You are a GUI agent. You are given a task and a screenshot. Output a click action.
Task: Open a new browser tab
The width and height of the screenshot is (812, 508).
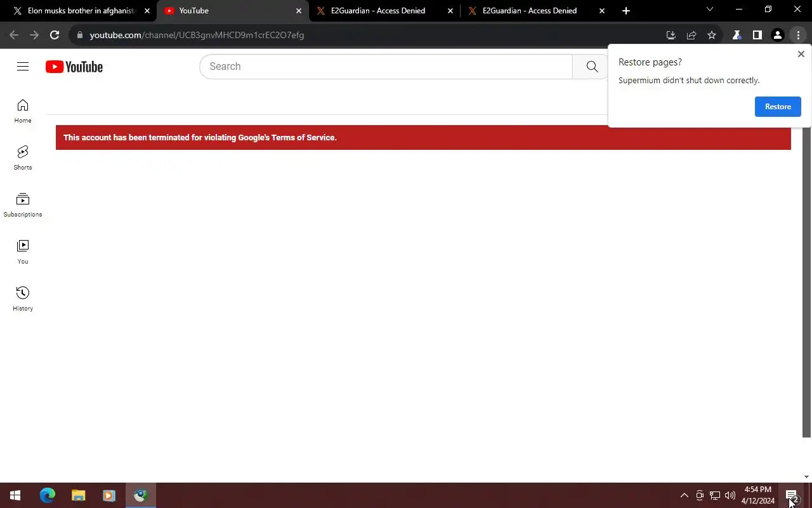626,11
